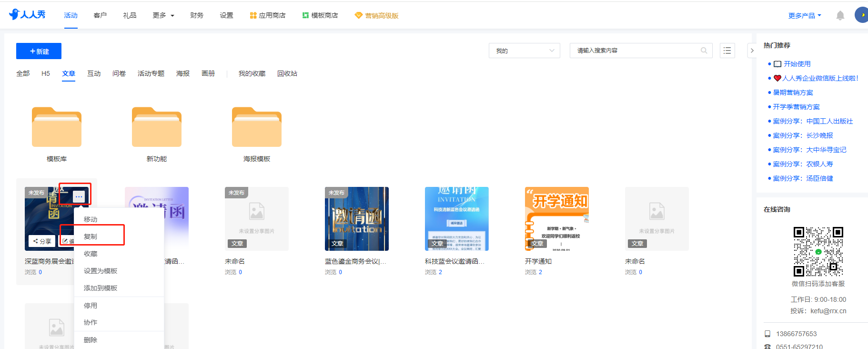Open 营销高级版 premium edition
Image resolution: width=868 pixels, height=349 pixels.
coord(376,16)
